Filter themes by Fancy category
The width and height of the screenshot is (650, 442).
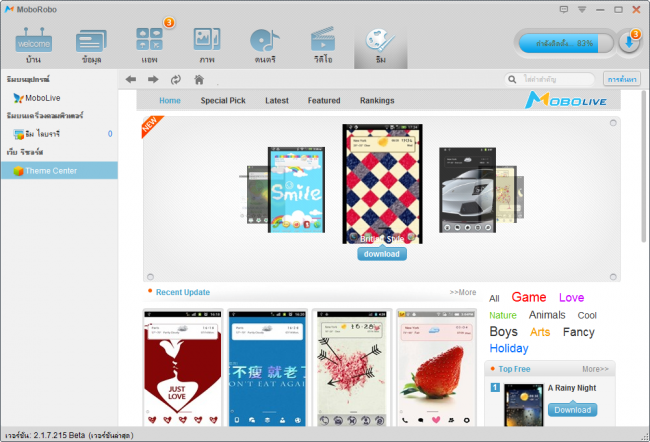[x=579, y=332]
